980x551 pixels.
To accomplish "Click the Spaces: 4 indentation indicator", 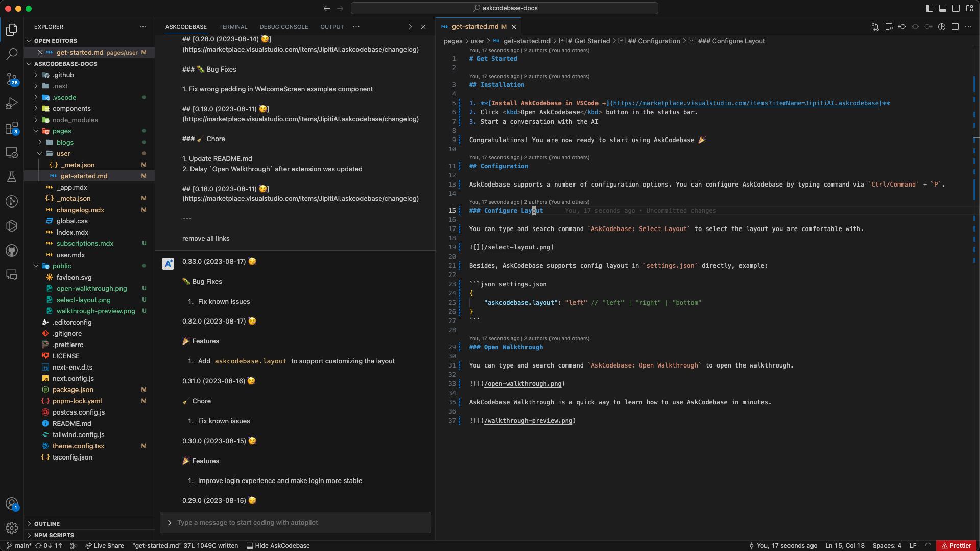I will [887, 546].
